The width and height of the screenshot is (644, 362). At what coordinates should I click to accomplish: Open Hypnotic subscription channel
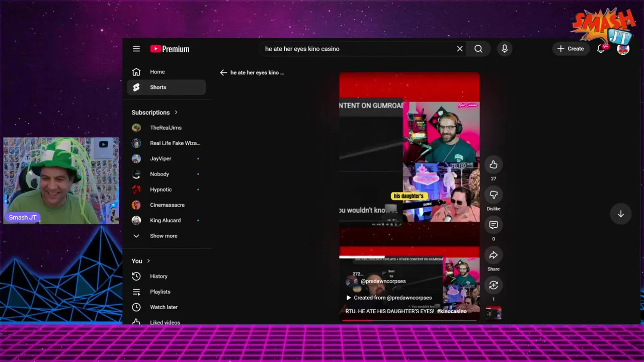(x=167, y=190)
